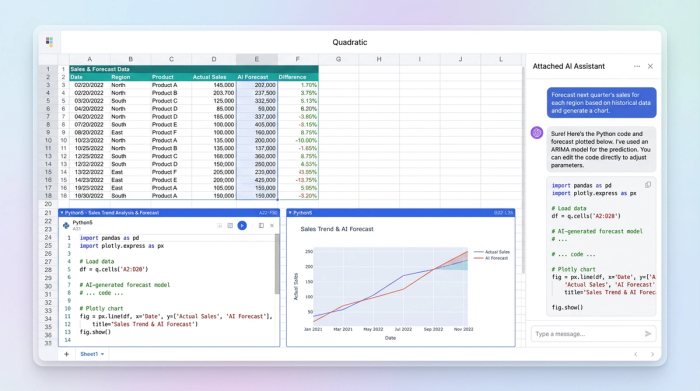Select column J header
This screenshot has width=700, height=391.
(x=460, y=59)
